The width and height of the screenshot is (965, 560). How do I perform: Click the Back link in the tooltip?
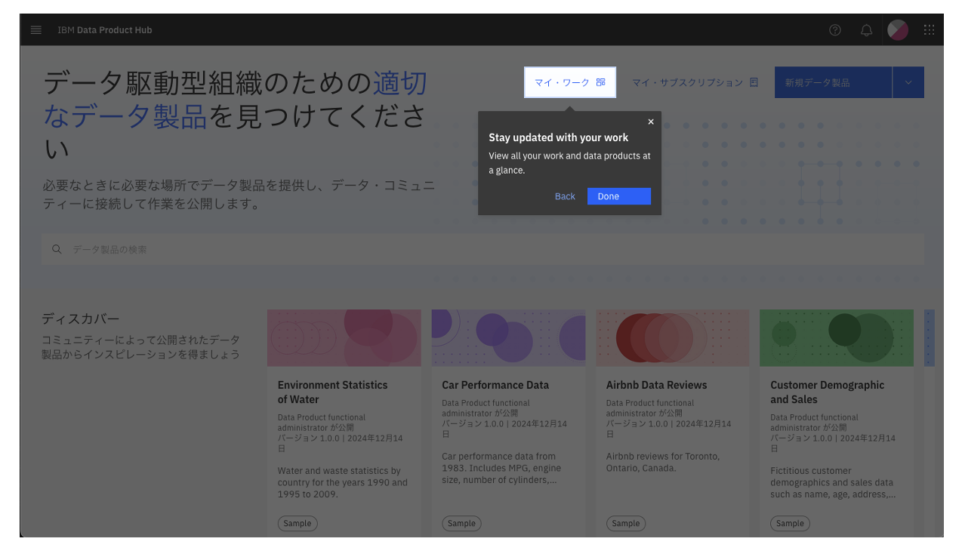pyautogui.click(x=564, y=196)
